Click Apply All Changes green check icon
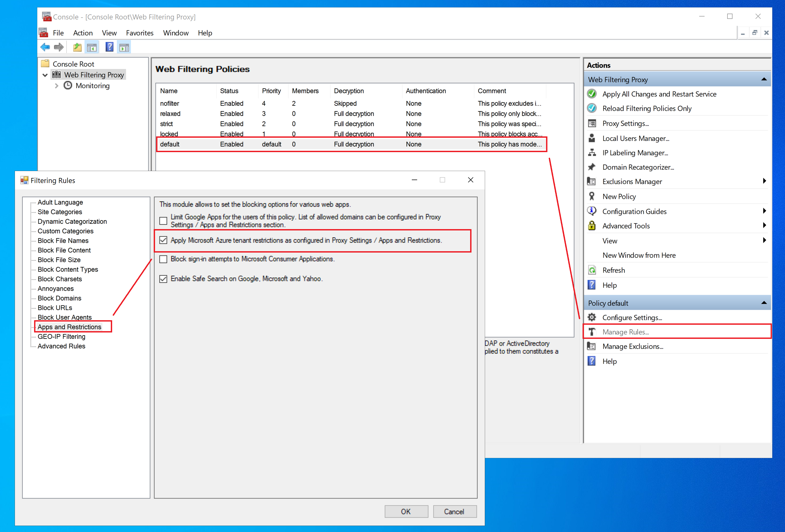 (x=592, y=94)
